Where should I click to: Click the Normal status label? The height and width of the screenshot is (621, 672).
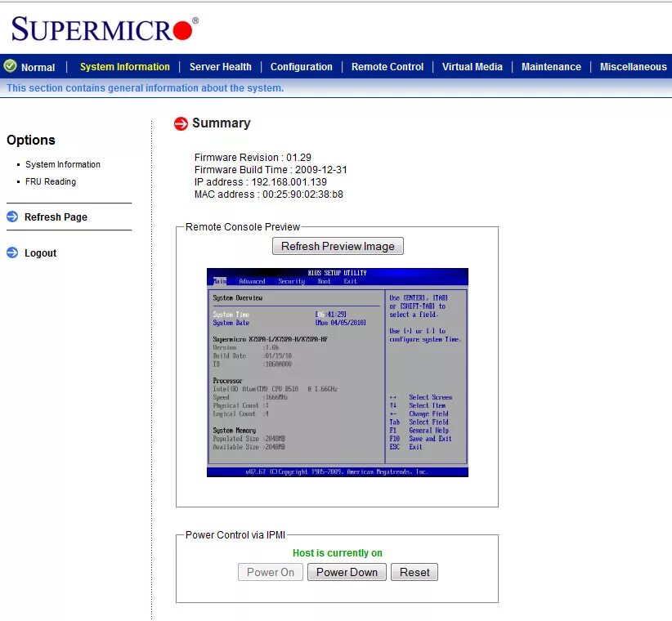(x=38, y=68)
